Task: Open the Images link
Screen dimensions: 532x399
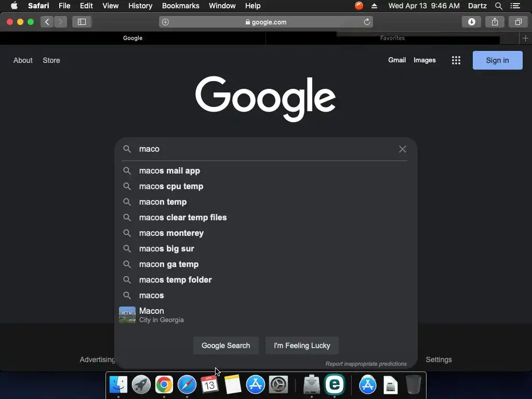Action: (424, 60)
